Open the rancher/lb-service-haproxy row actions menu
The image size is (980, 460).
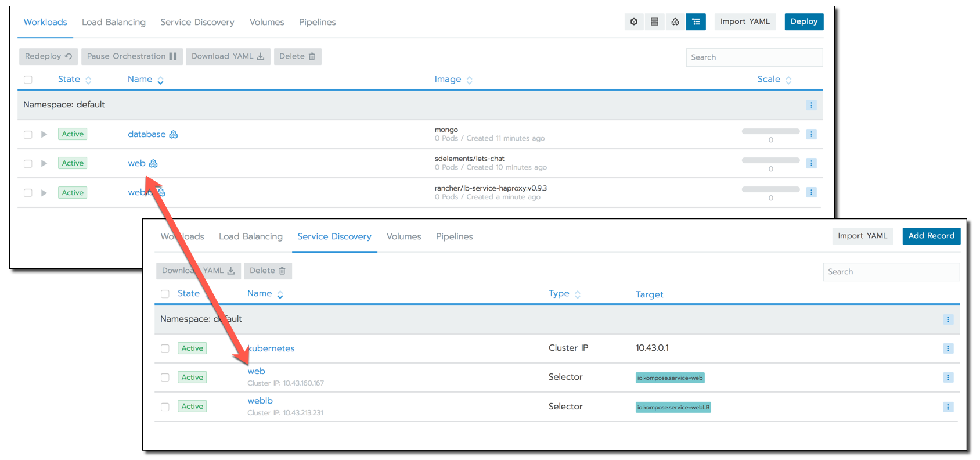[x=811, y=192]
